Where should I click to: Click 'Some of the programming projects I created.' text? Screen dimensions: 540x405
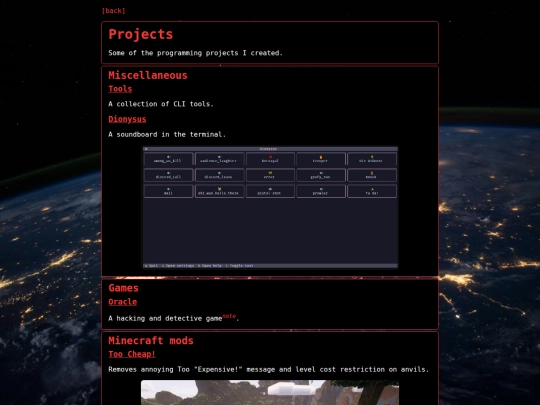tap(195, 53)
